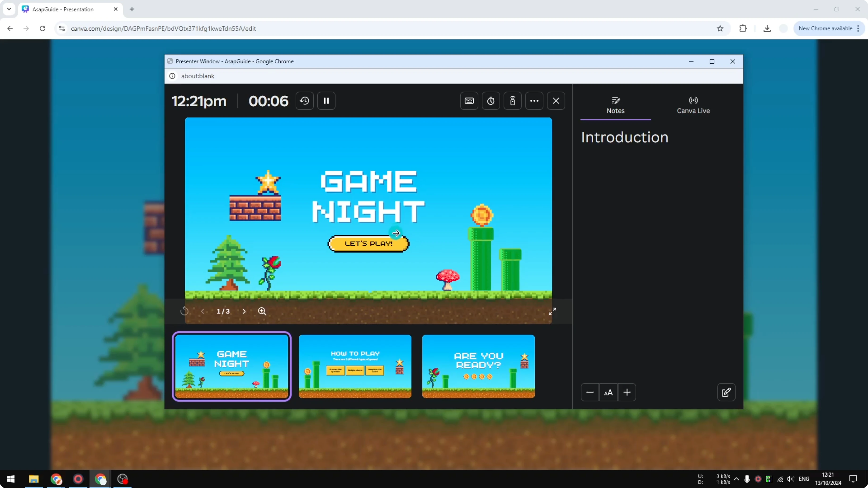Click the AA font size icon
This screenshot has width=868, height=488.
click(608, 392)
